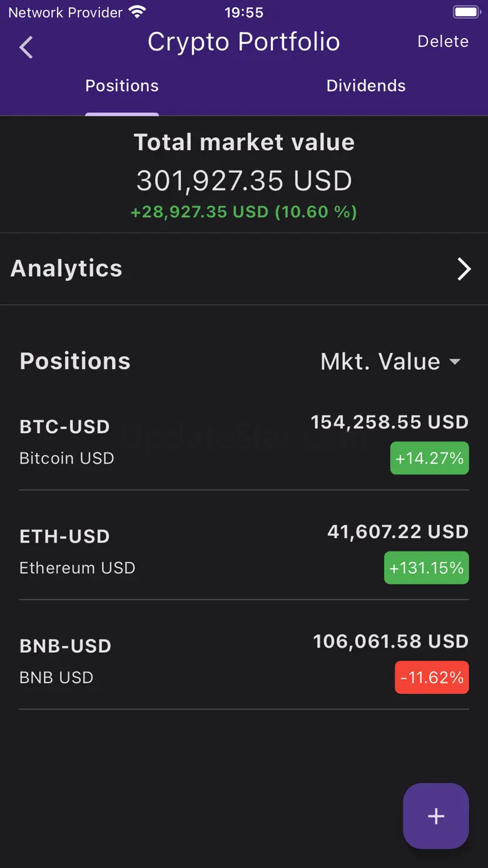Open the Mkt. Value sort dropdown
This screenshot has height=868, width=488.
380,362
